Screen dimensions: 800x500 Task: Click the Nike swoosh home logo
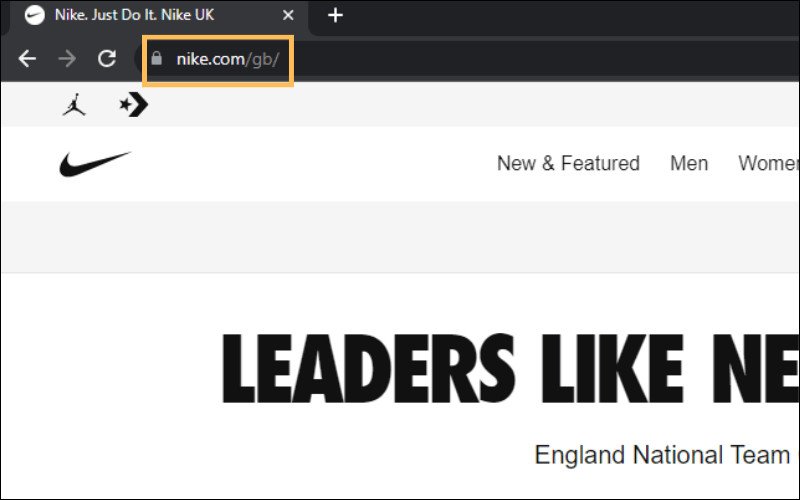click(x=95, y=164)
